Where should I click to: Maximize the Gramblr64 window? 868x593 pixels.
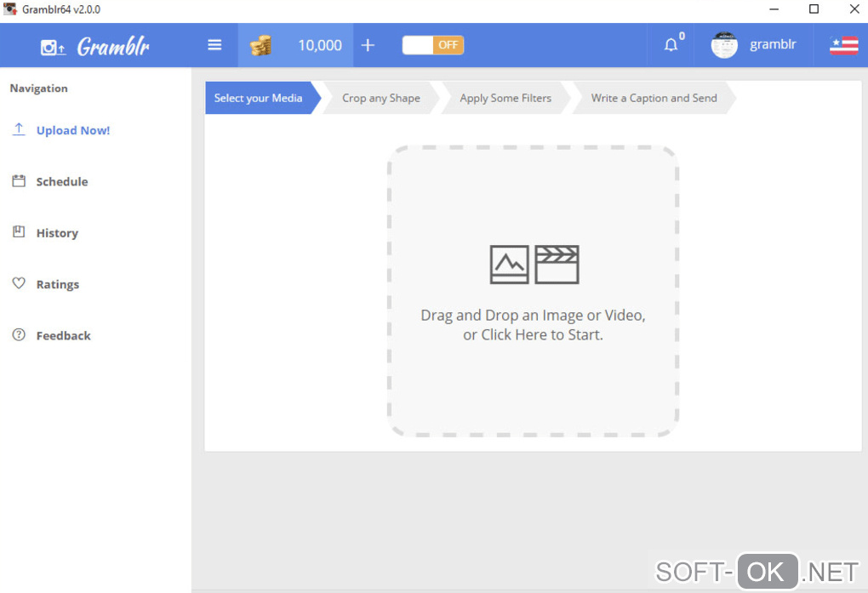(x=814, y=9)
